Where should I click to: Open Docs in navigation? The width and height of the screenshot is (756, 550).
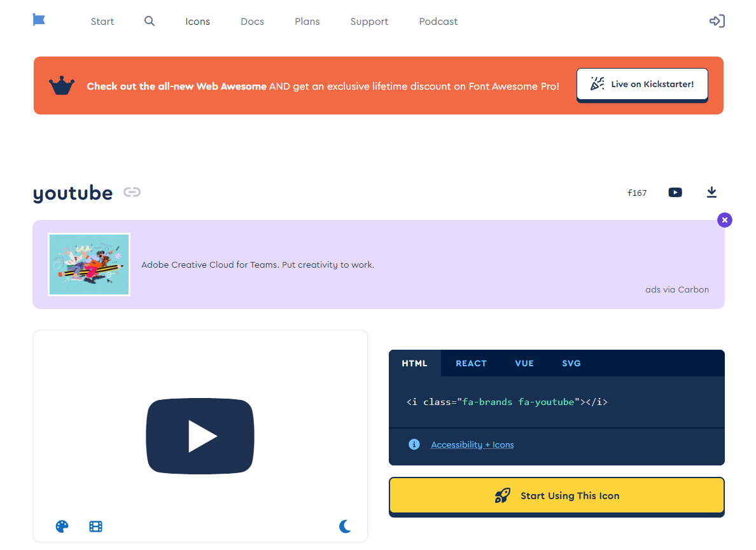tap(252, 21)
